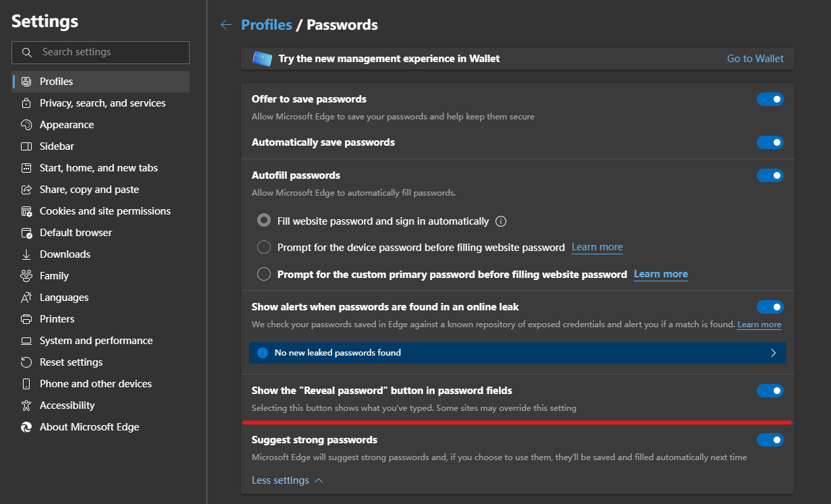Screen dimensions: 831x504
Task: Click inside the Search settings field
Action: coord(100,52)
